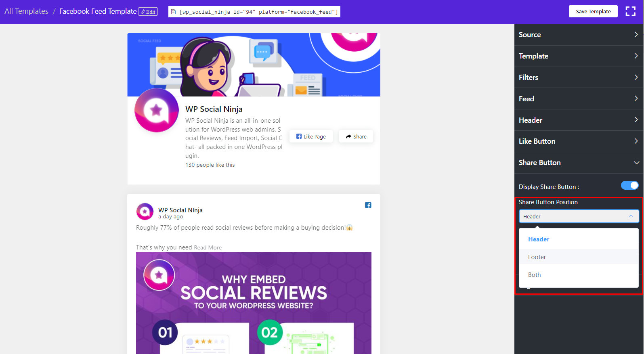
Task: Expand the Filters section
Action: point(579,78)
